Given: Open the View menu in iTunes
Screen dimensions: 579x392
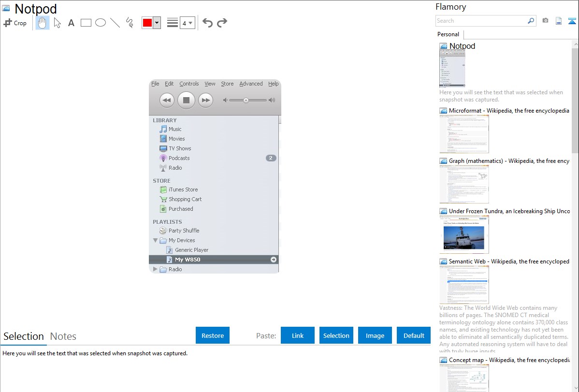Looking at the screenshot, I should [210, 84].
